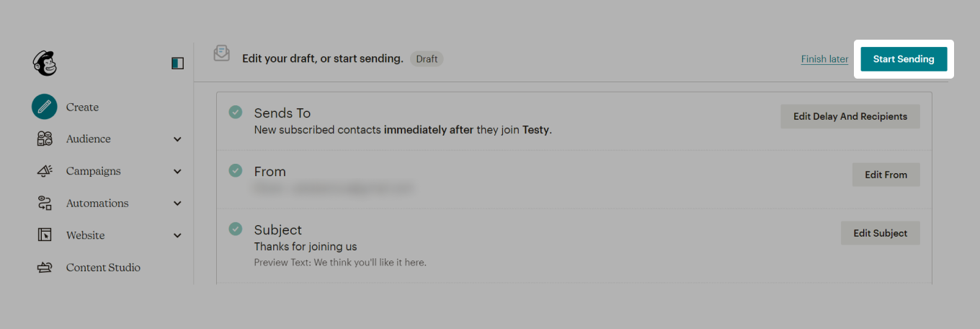
Task: Collapse the sidebar with the panel icon
Action: pos(177,63)
